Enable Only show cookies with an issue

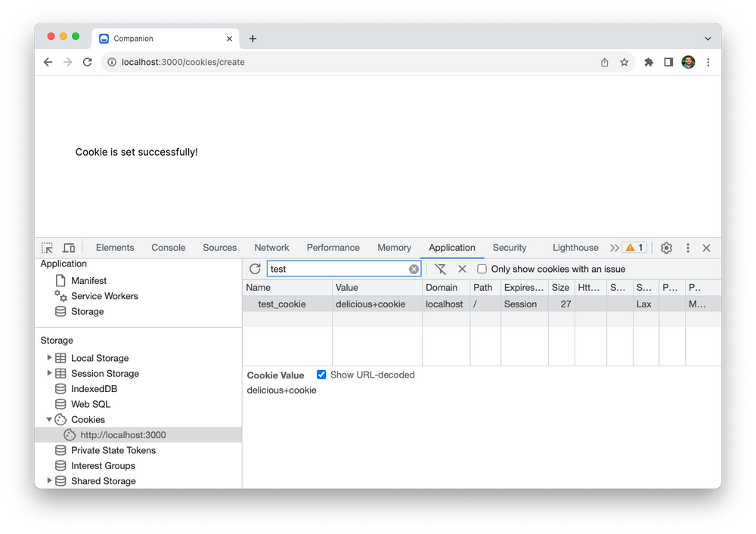click(x=482, y=268)
